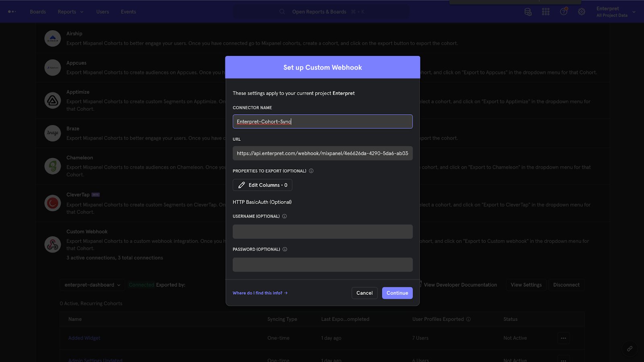The height and width of the screenshot is (362, 644).
Task: Open the enterpret-dashboard connection dropdown
Action: [x=92, y=285]
